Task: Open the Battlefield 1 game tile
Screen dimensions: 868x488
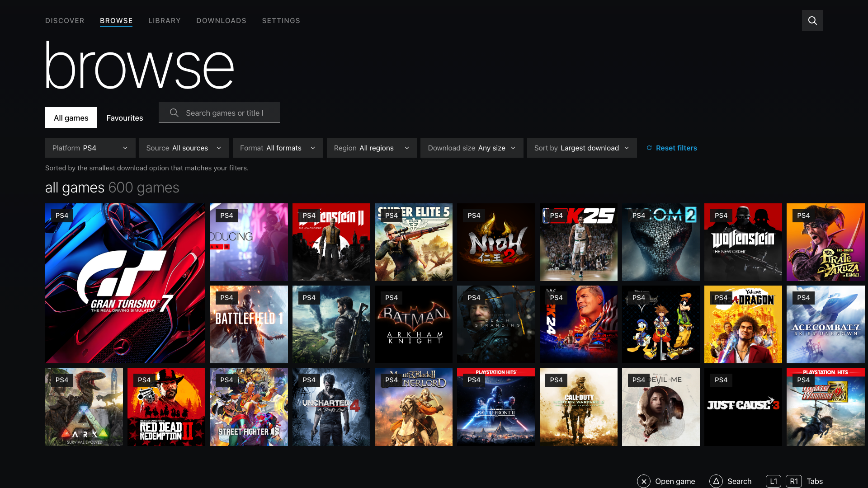Action: tap(249, 324)
